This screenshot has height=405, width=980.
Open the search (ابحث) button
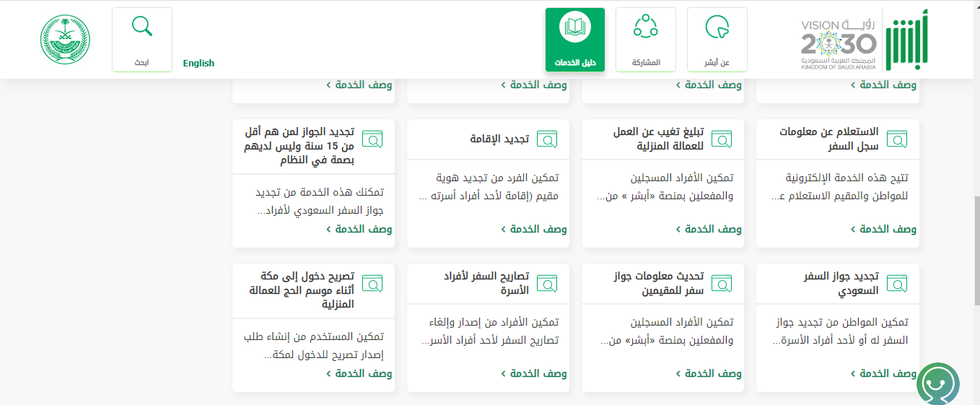[x=141, y=40]
